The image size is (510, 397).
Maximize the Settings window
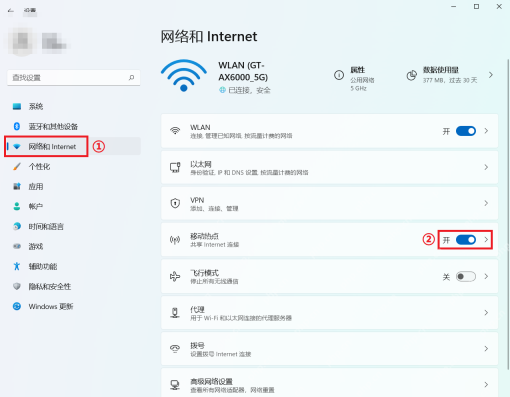click(x=476, y=7)
